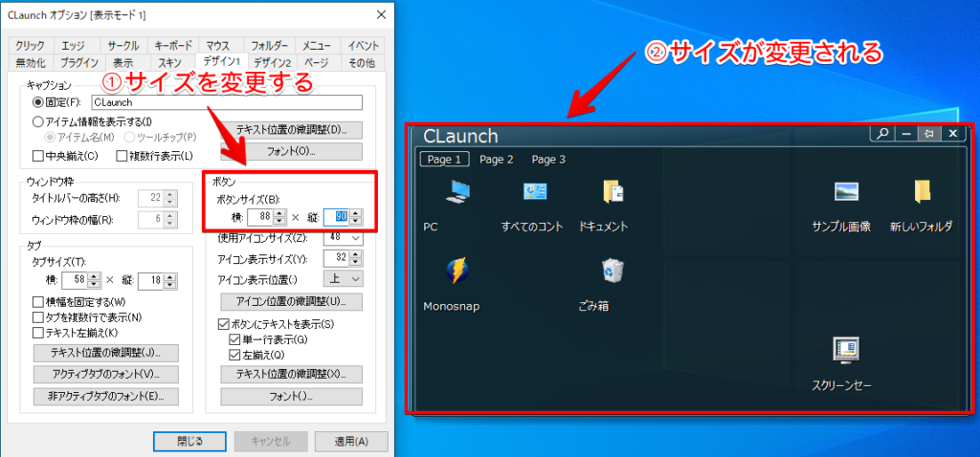
Task: Click the タブサイズ 横 value field
Action: tap(75, 280)
